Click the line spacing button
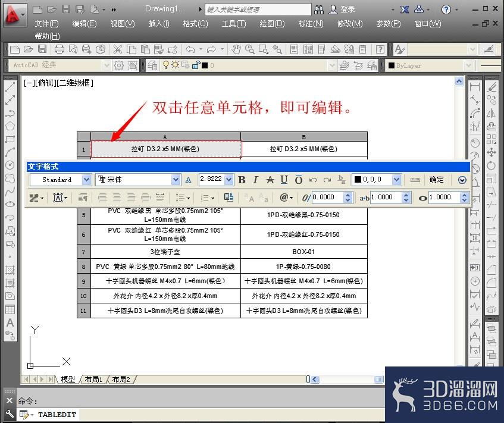Viewport: 504px width, 423px height. [182, 198]
